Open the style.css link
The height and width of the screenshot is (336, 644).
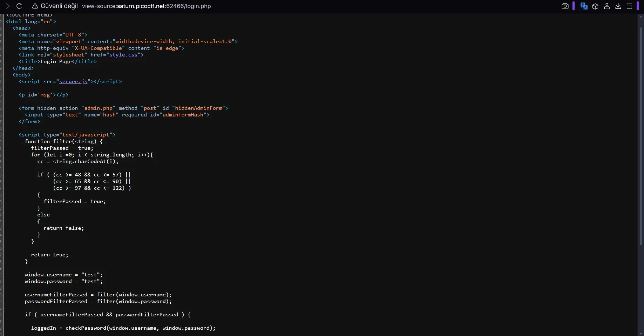coord(123,55)
